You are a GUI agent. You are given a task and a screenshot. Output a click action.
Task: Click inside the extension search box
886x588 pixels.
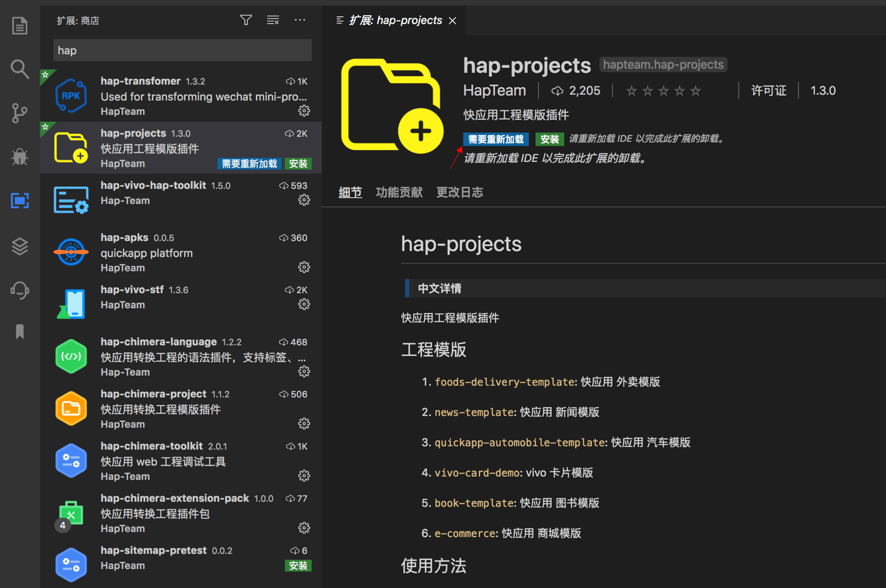(x=181, y=50)
